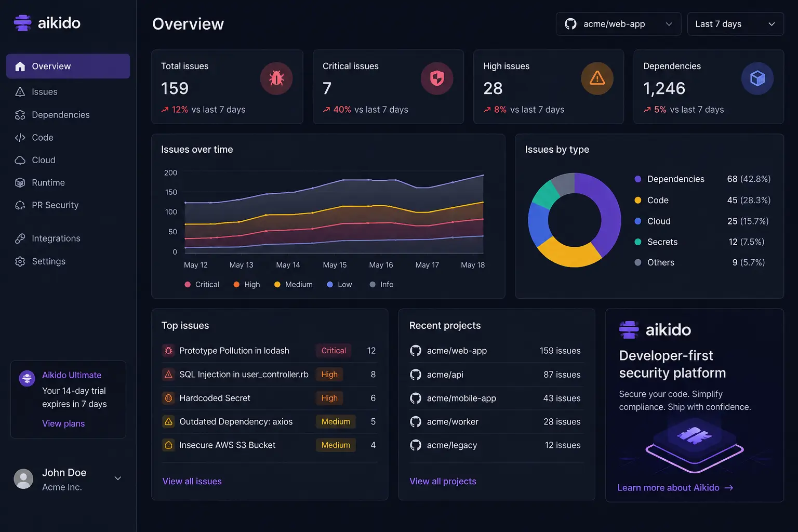Open the Dependencies menu item
This screenshot has height=532, width=798.
(68, 115)
